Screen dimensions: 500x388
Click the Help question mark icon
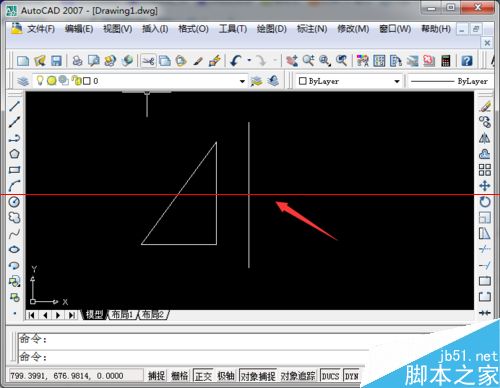click(467, 61)
